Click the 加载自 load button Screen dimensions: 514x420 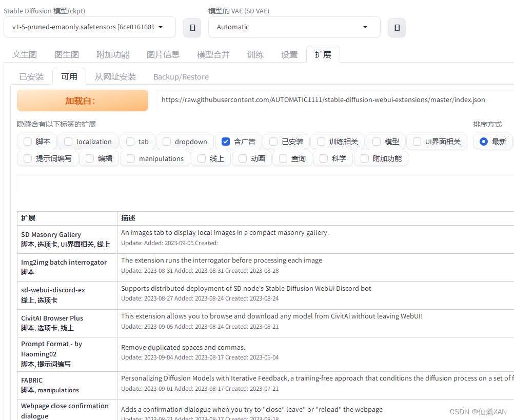pyautogui.click(x=82, y=101)
